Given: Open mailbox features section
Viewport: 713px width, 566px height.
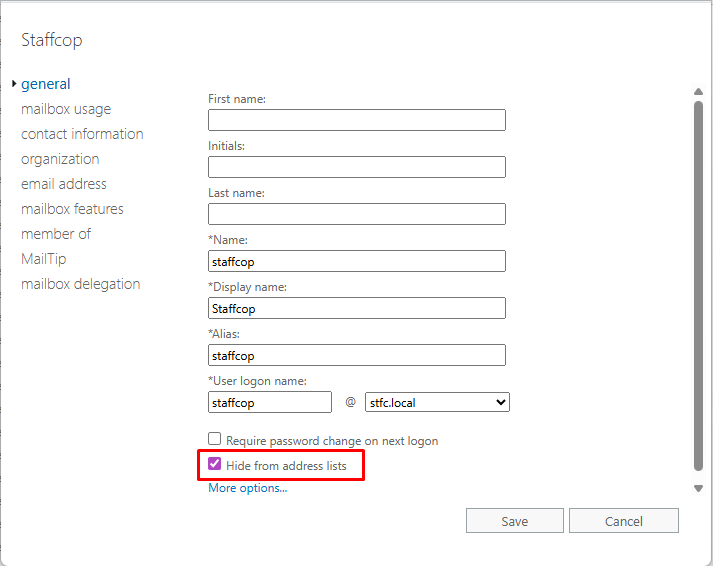Looking at the screenshot, I should 72,209.
